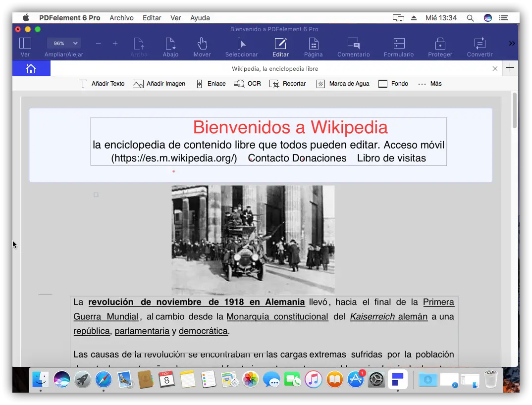The image size is (532, 405).
Task: Click the Primera Guerra Mundial link
Action: (x=438, y=302)
